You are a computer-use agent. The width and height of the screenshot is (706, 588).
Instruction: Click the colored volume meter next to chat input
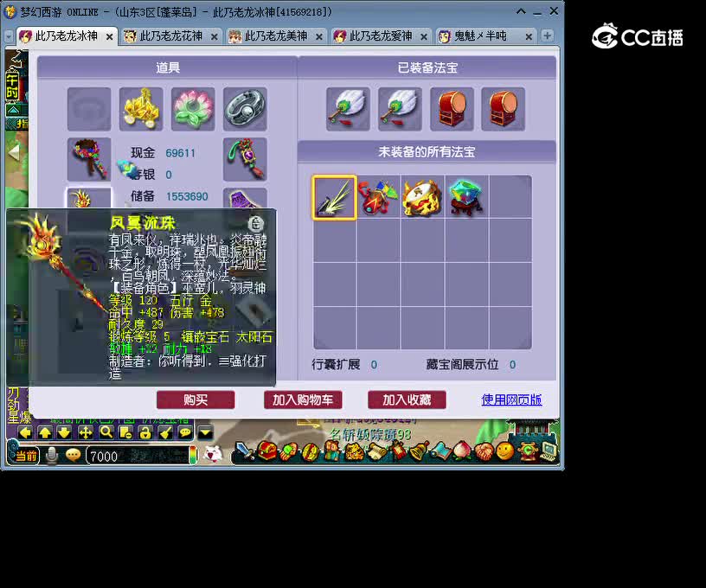point(193,456)
